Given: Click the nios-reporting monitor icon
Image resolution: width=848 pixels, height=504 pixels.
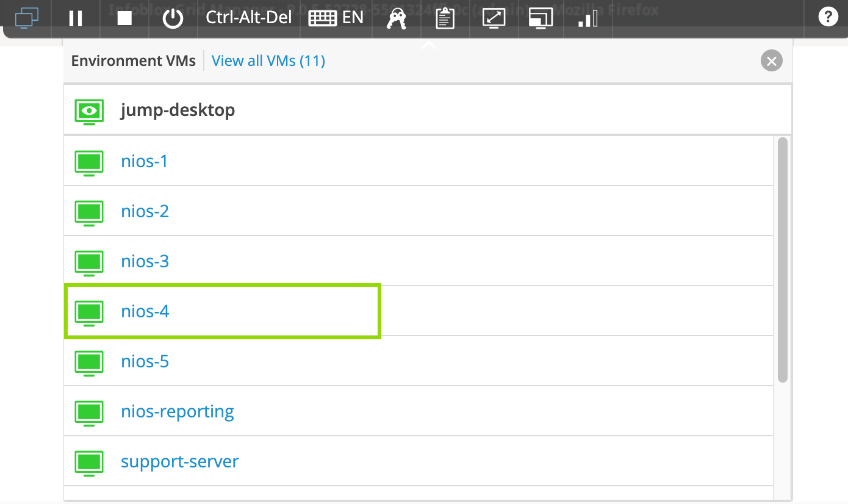Looking at the screenshot, I should pos(89,412).
